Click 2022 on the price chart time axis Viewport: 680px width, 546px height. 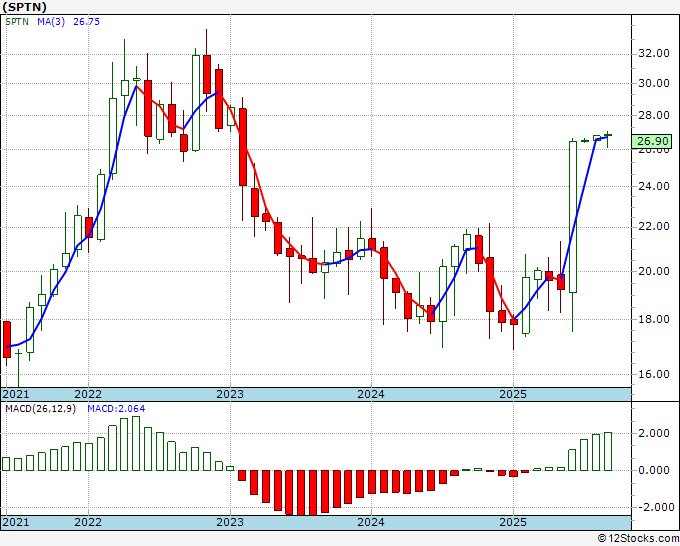(x=88, y=394)
